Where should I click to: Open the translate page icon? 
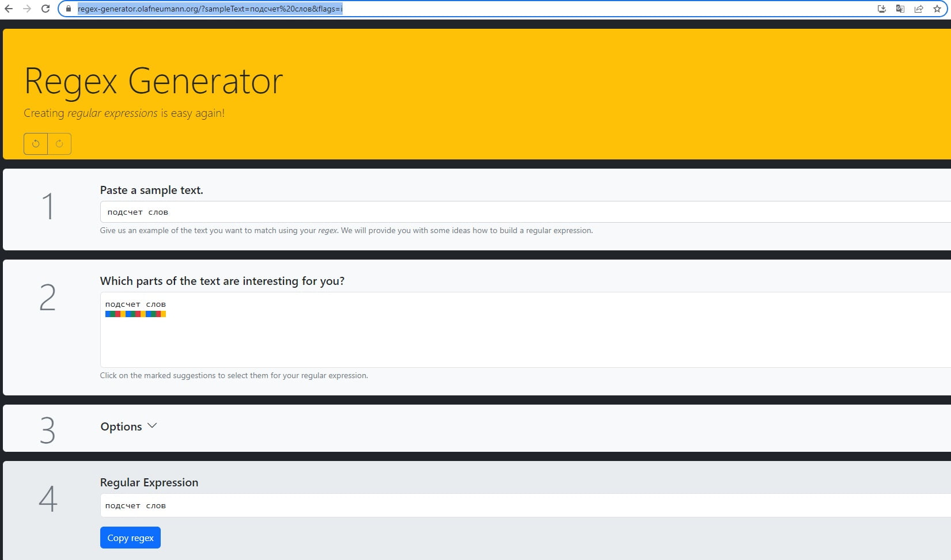click(x=900, y=9)
